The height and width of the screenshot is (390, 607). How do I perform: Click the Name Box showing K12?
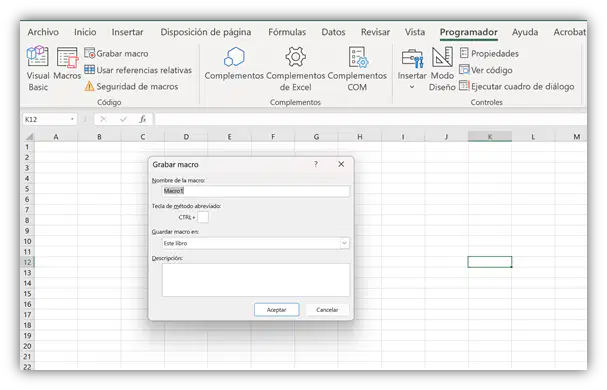pos(46,119)
